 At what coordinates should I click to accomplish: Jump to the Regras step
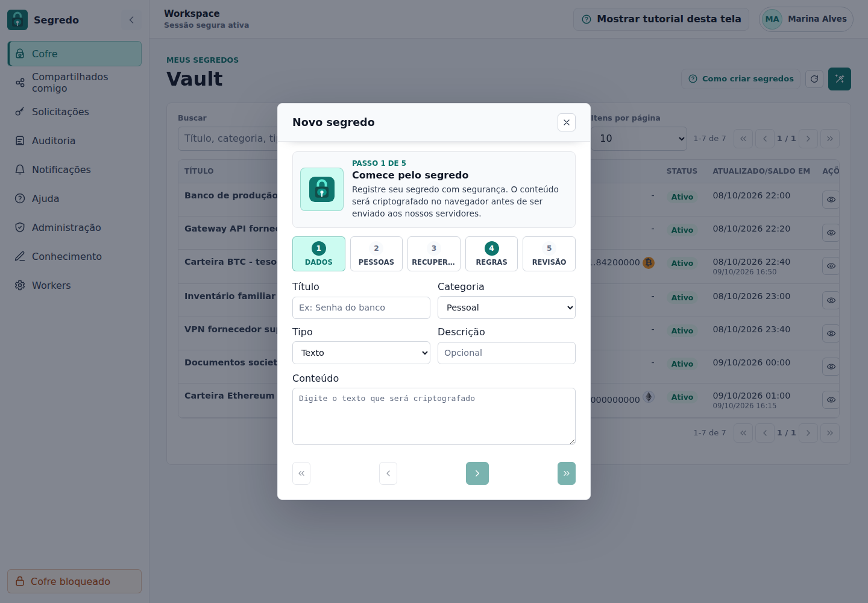point(491,254)
